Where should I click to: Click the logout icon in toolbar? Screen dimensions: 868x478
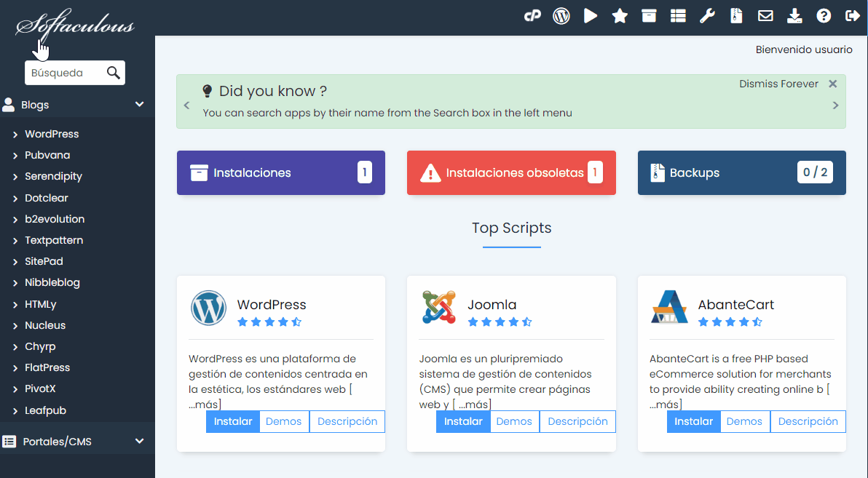click(x=853, y=16)
